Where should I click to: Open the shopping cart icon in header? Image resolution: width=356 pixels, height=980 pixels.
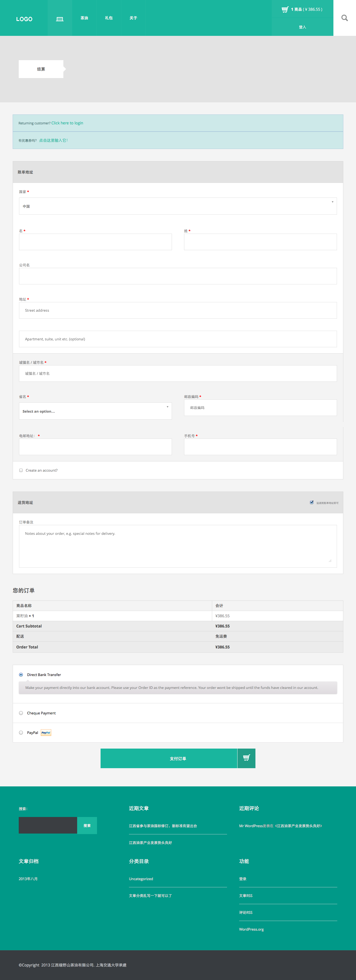tap(285, 9)
